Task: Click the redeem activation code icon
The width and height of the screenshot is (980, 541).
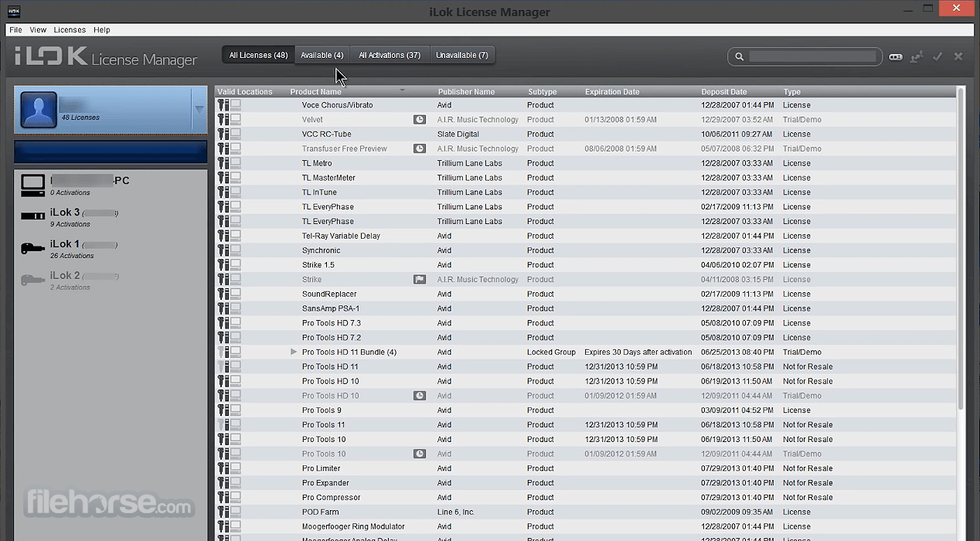Action: click(x=895, y=56)
